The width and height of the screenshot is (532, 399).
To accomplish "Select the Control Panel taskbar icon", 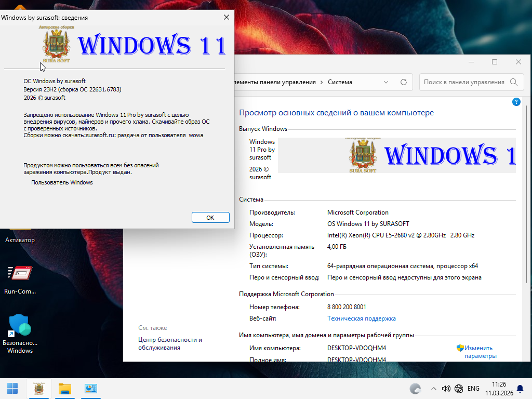I will [x=91, y=389].
